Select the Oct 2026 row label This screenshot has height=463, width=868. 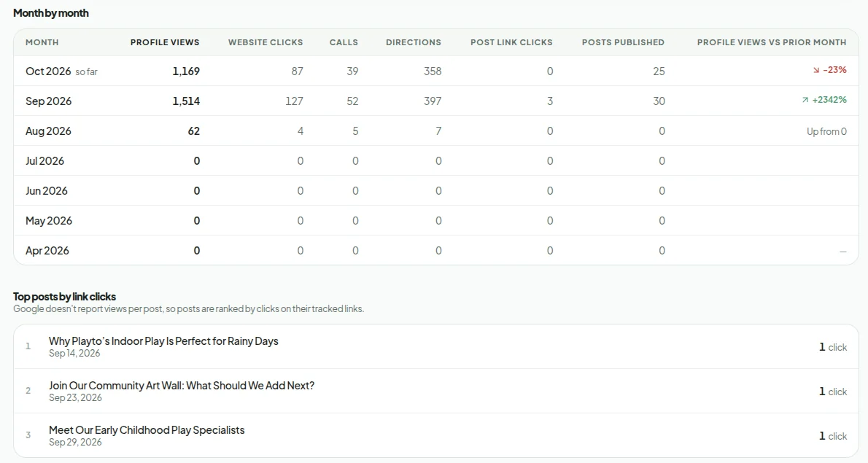pos(48,71)
